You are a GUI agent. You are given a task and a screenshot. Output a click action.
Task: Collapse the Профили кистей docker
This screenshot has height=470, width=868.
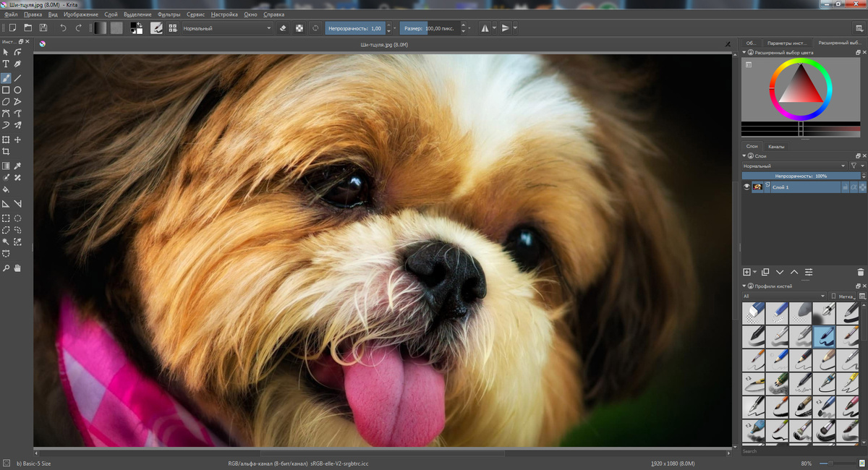tap(744, 286)
